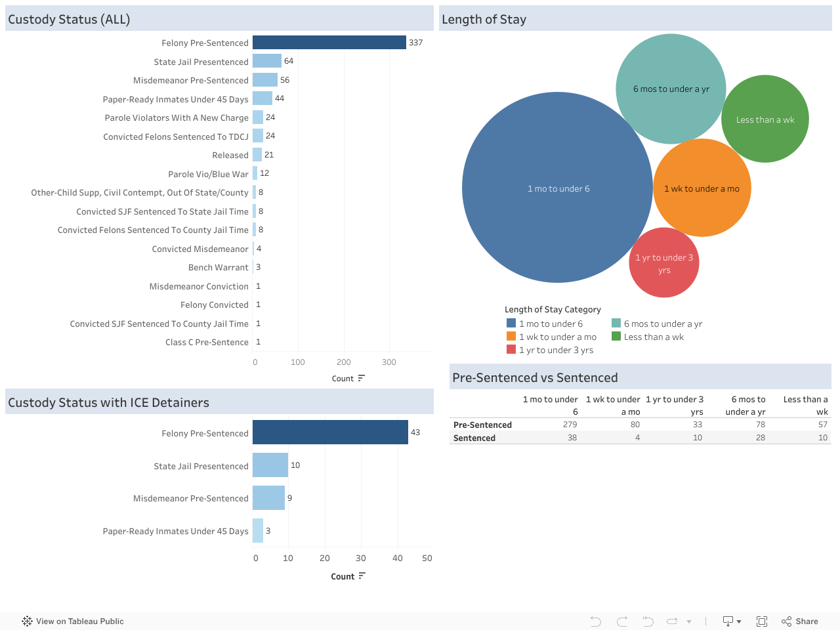Click the Revert icon in toolbar
The image size is (840, 630).
click(648, 621)
